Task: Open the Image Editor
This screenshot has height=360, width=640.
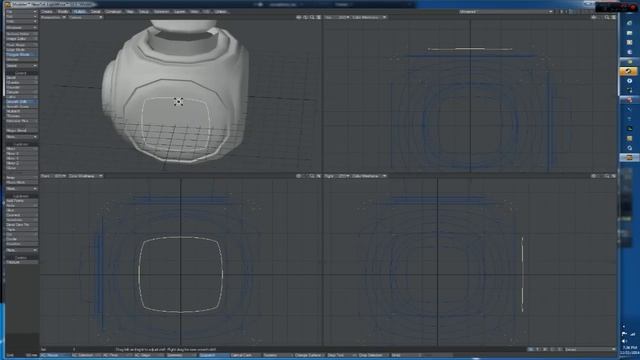Action: 22,39
